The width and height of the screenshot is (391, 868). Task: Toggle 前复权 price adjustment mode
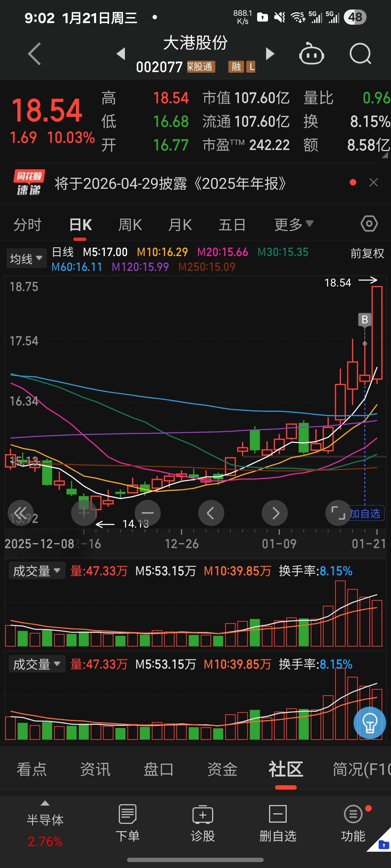[367, 253]
